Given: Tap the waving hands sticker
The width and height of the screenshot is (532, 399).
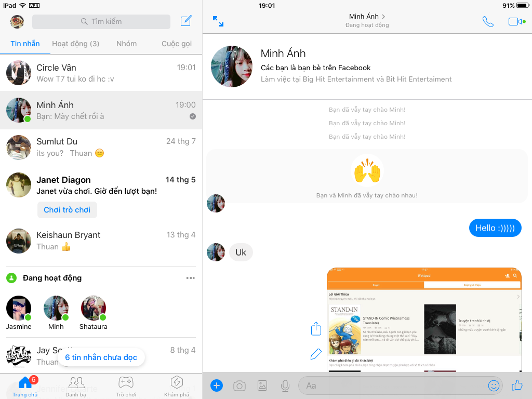Looking at the screenshot, I should (367, 171).
